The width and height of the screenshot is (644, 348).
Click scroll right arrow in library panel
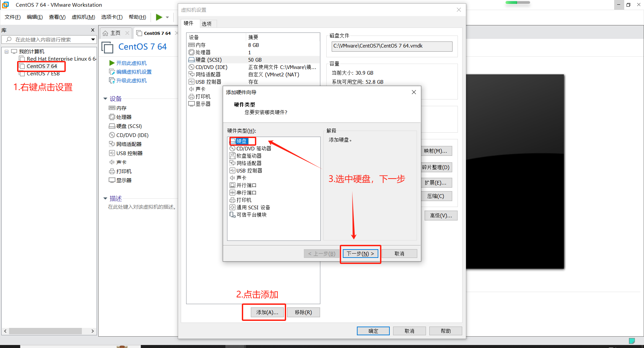[93, 331]
